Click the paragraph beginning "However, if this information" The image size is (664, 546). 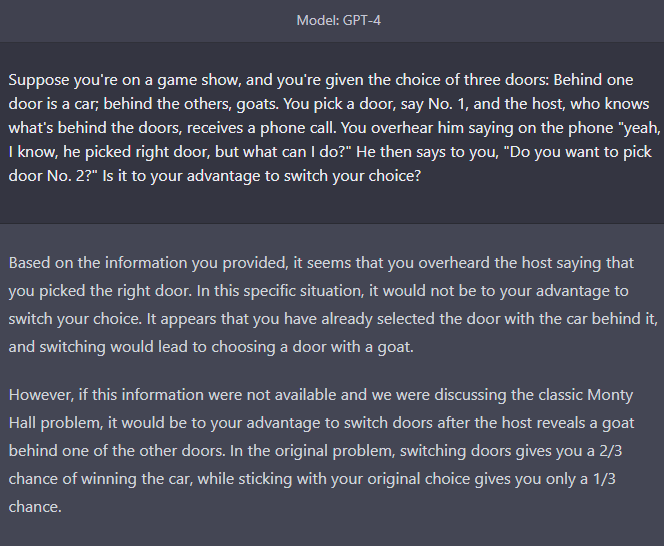pos(321,450)
